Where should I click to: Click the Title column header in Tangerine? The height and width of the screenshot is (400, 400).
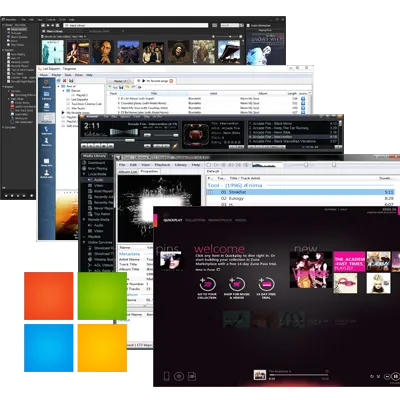coord(154,93)
